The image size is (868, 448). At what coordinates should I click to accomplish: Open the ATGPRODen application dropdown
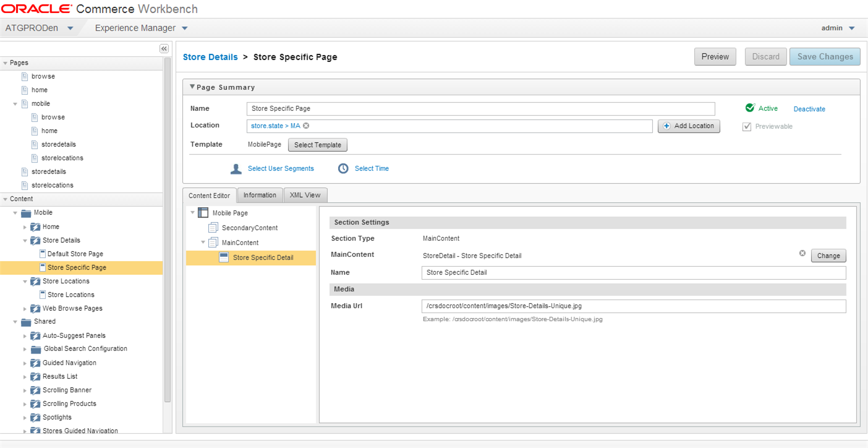coord(70,28)
